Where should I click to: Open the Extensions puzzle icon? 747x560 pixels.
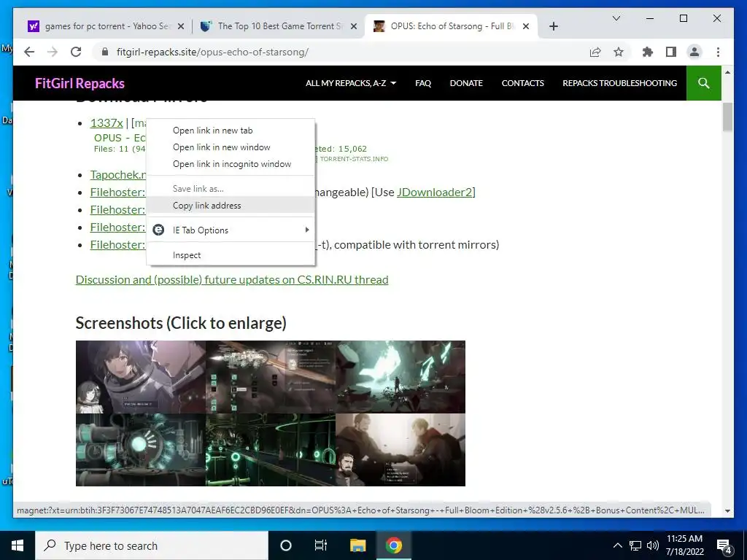648,52
